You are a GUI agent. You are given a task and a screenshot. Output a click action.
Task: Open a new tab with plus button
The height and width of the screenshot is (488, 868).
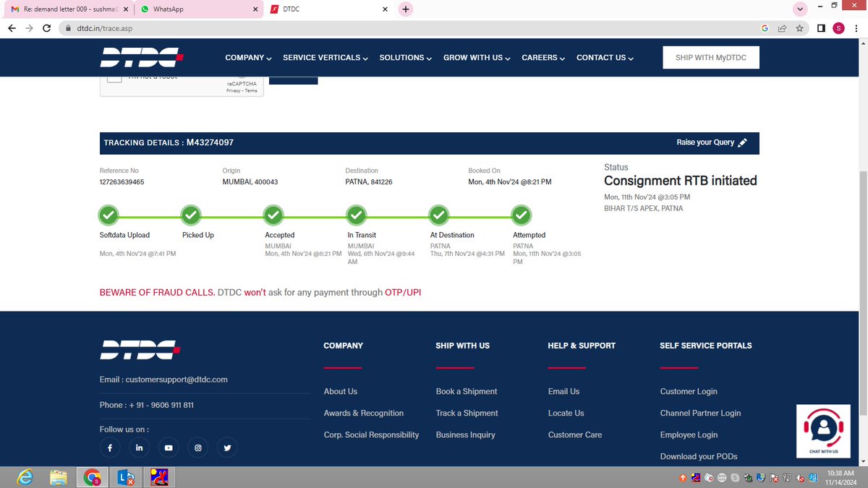(x=406, y=9)
